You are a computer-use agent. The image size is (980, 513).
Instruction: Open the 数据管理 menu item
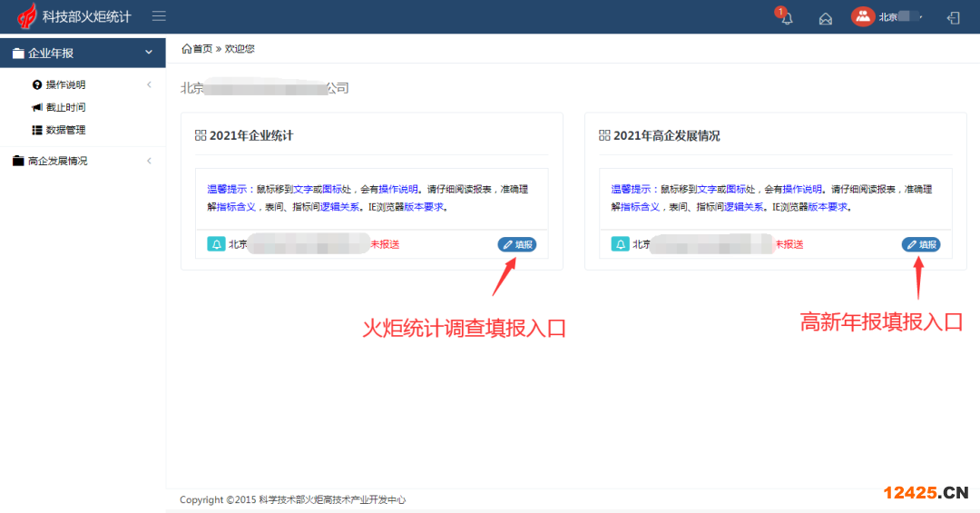click(65, 130)
